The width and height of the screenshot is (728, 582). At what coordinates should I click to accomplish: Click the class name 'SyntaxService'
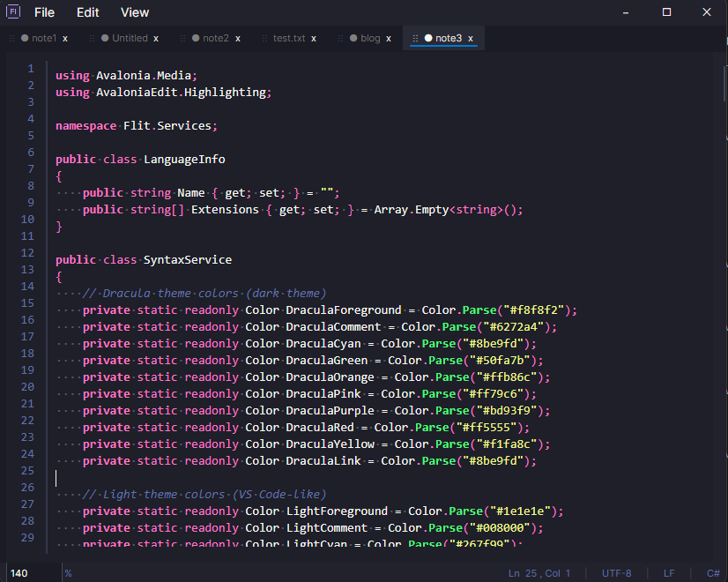(x=188, y=260)
